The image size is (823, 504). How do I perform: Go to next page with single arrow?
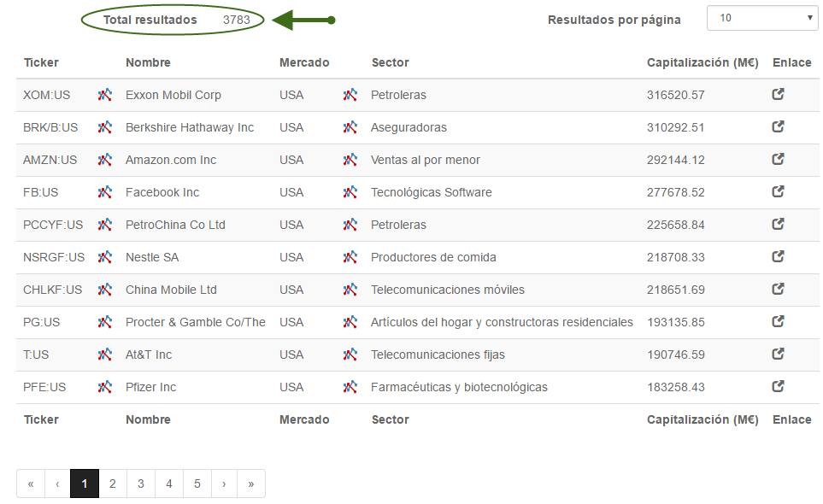point(224,483)
